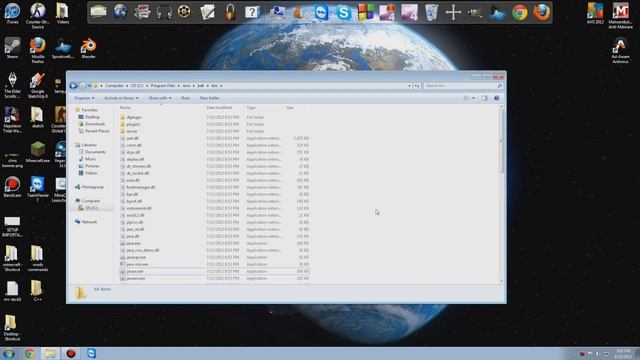The width and height of the screenshot is (640, 360).
Task: Select Downloads in navigation pane
Action: pos(95,124)
